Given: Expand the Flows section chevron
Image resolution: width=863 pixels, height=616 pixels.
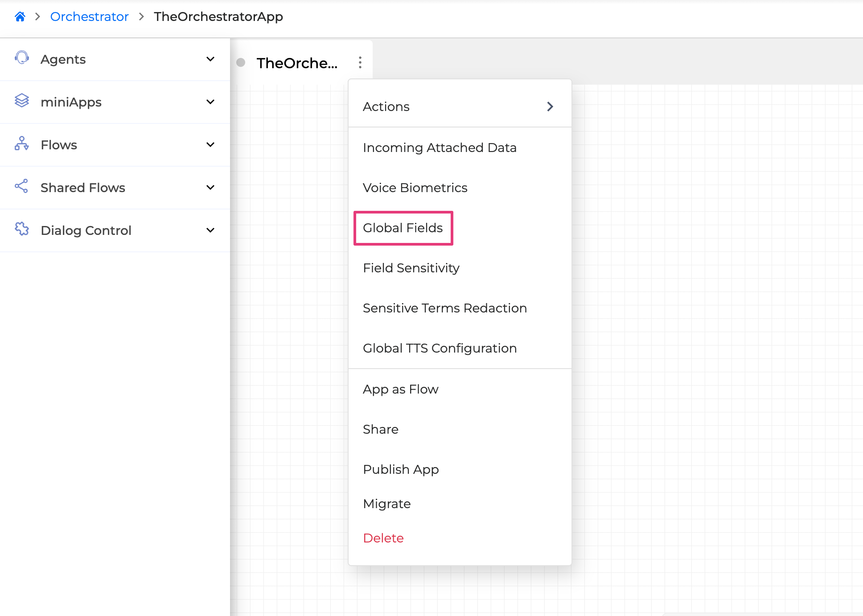Looking at the screenshot, I should [210, 145].
